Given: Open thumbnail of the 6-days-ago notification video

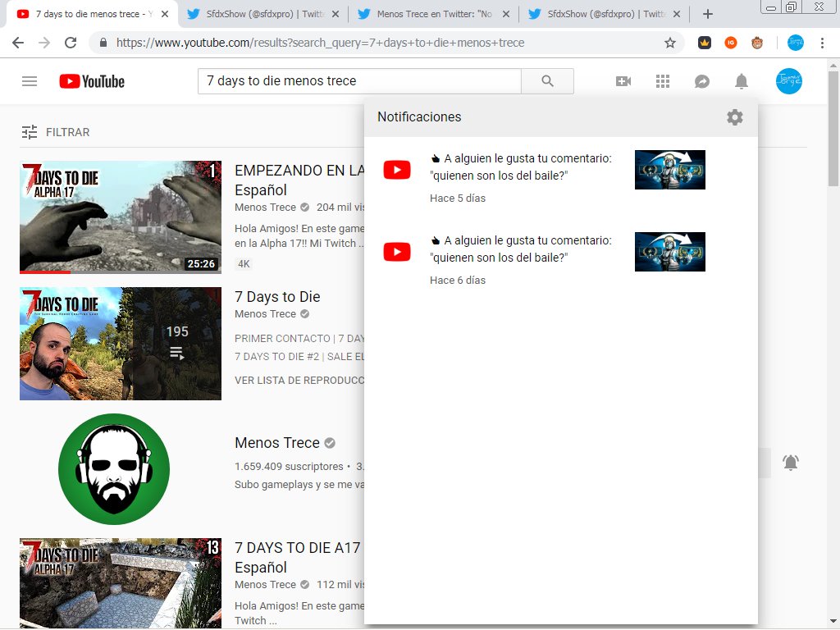Looking at the screenshot, I should (669, 252).
